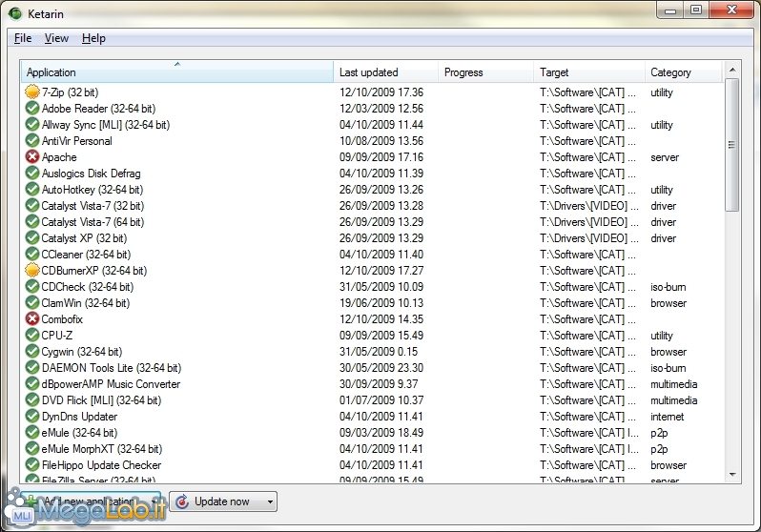Click the T:\Drivers\[VIDEO] target of Catalyst XP

(589, 237)
